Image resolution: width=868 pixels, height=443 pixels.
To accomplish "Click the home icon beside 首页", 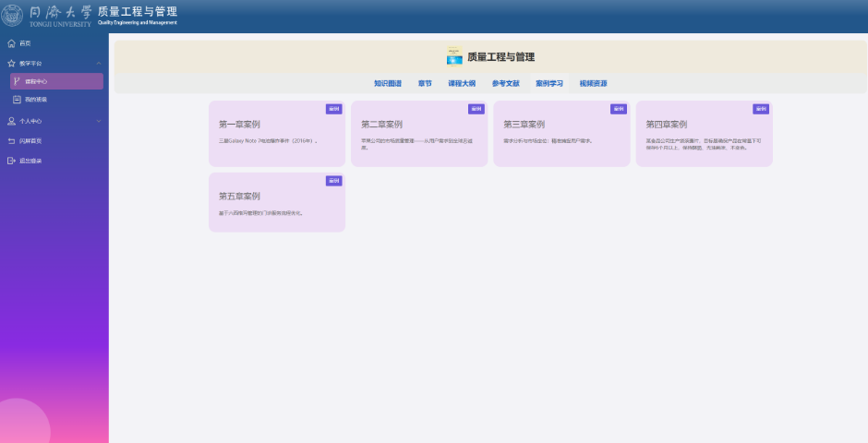I will (11, 43).
